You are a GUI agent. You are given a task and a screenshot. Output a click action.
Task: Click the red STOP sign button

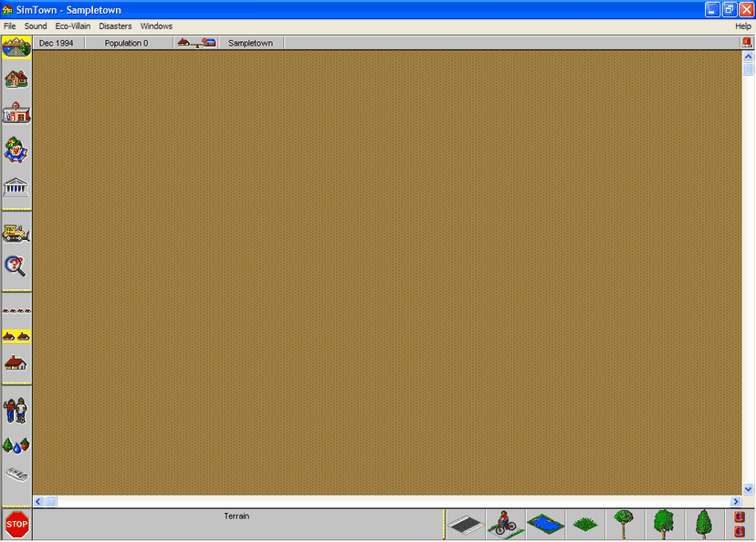[16, 524]
